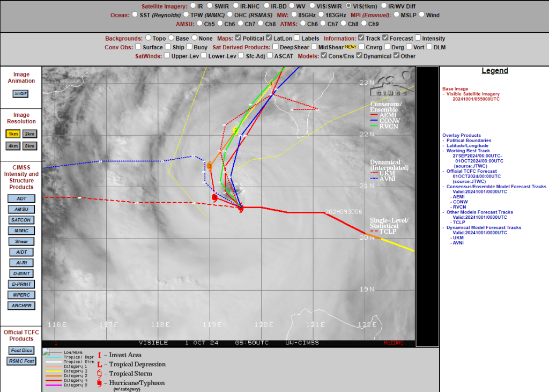
Task: Open the Shear product
Action: pyautogui.click(x=21, y=241)
